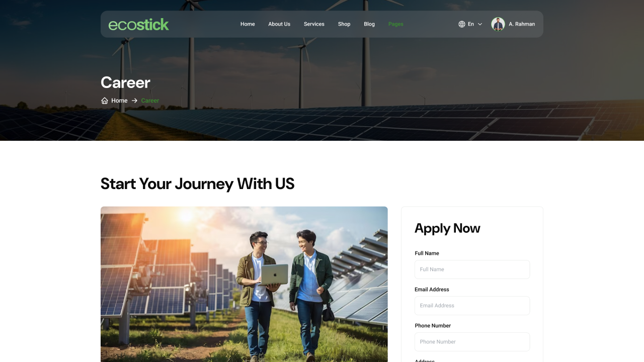Click the A. Rahman user name
This screenshot has width=644, height=362.
[x=522, y=24]
